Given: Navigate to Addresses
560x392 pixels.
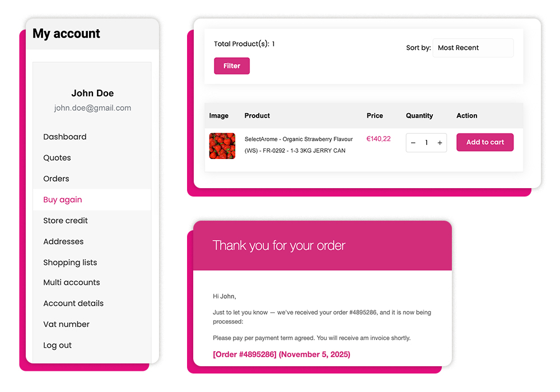Looking at the screenshot, I should 63,241.
